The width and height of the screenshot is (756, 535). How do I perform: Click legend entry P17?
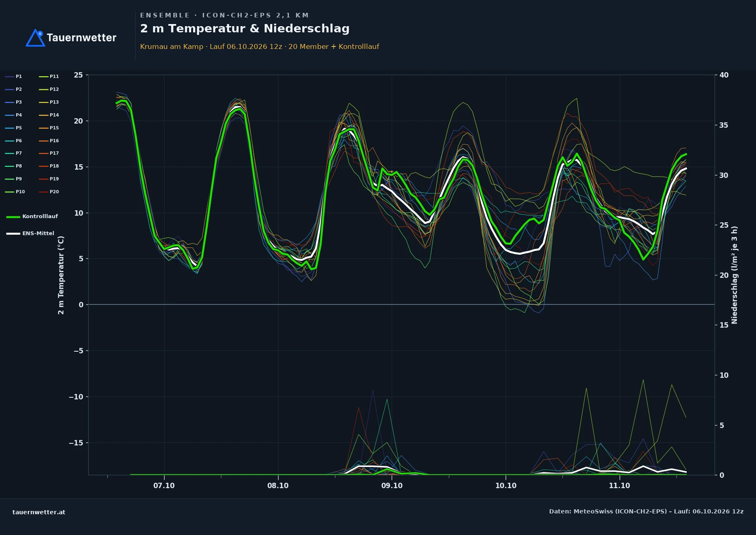pyautogui.click(x=49, y=153)
